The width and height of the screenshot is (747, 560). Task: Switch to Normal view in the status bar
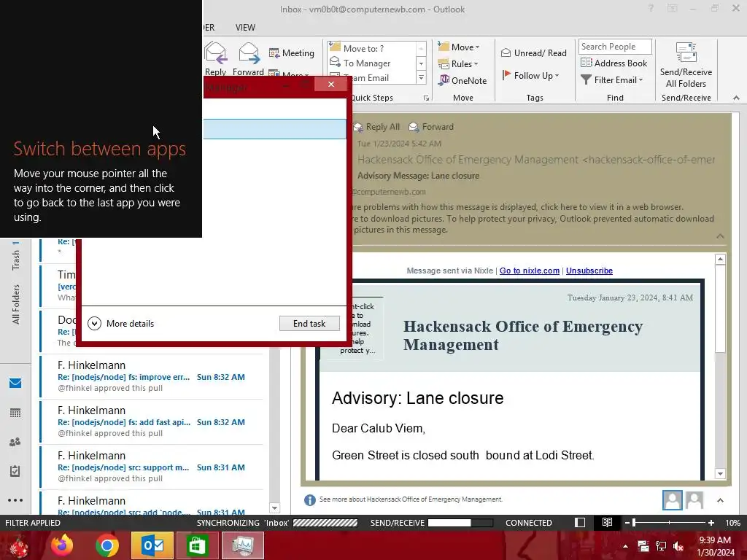click(x=580, y=522)
